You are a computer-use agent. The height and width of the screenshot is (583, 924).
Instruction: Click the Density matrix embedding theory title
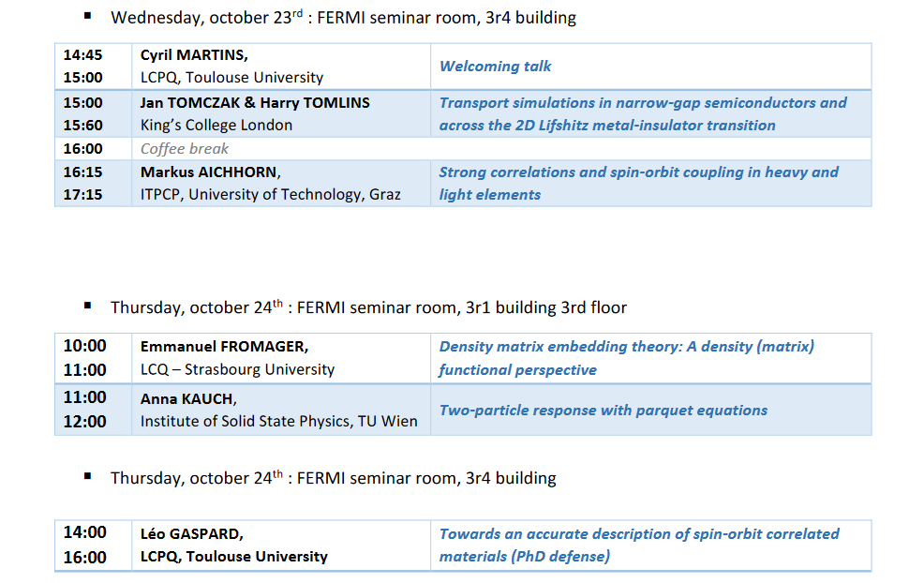point(626,358)
